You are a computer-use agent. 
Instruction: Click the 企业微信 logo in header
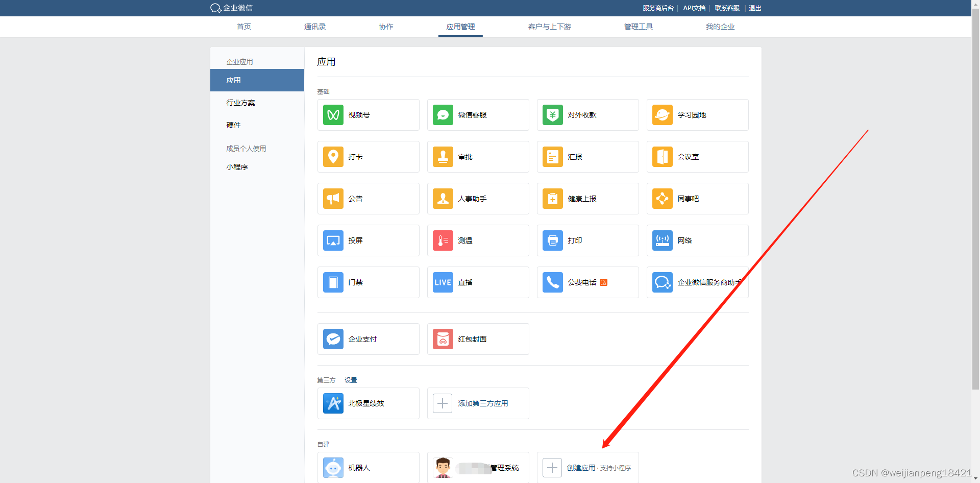231,8
